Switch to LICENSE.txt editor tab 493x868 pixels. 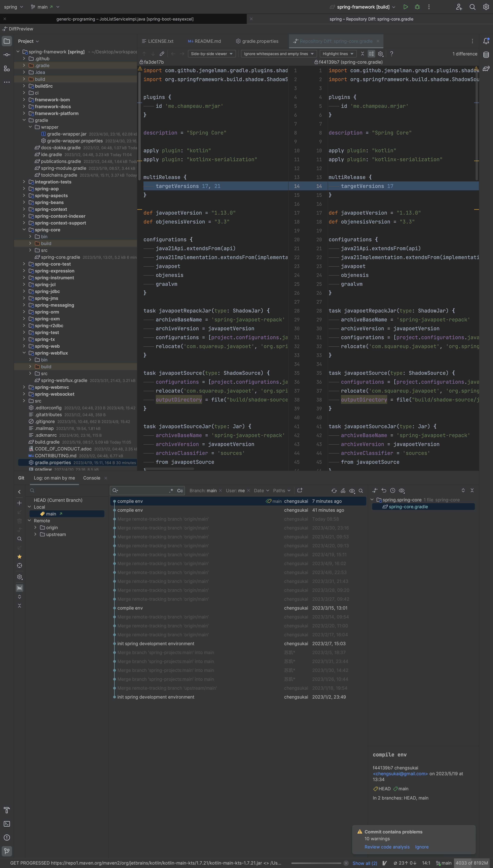click(157, 41)
